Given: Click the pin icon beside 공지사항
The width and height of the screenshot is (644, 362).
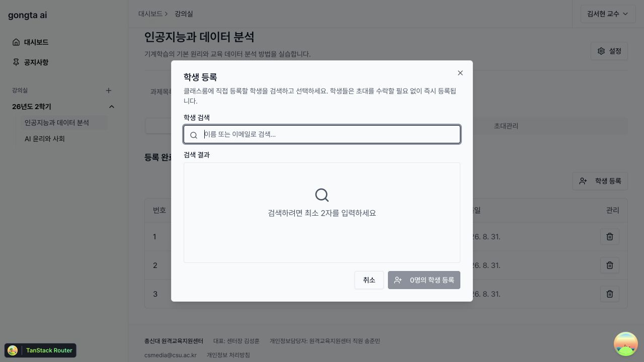Looking at the screenshot, I should coord(16,62).
